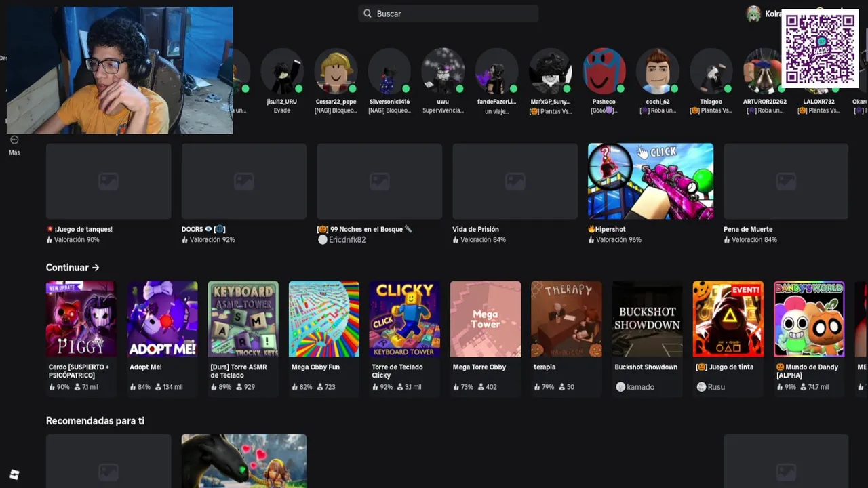Open fandeFazerLi friend avatar

496,71
